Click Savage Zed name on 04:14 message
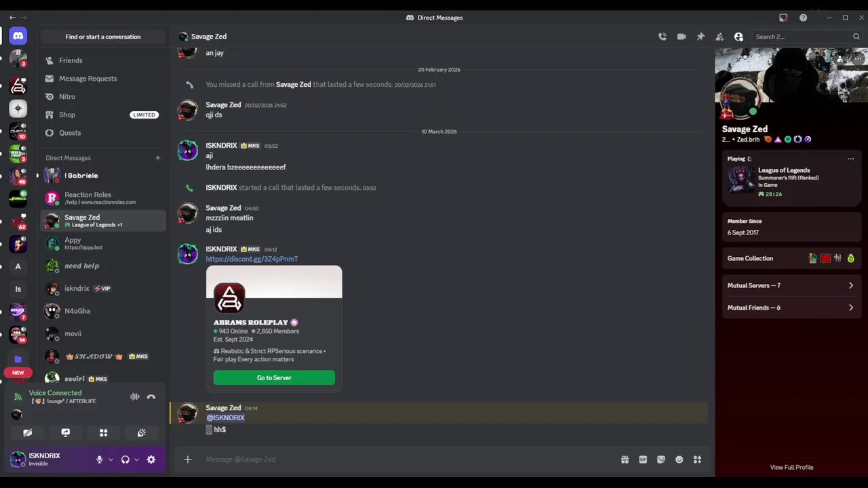 223,408
